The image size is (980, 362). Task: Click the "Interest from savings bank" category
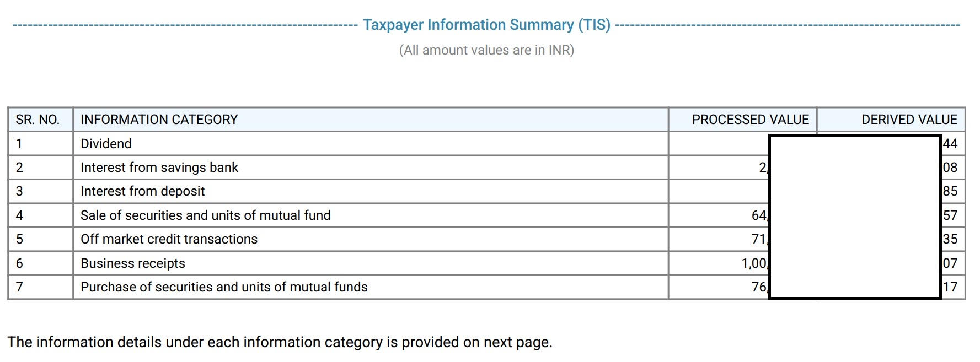pos(159,168)
